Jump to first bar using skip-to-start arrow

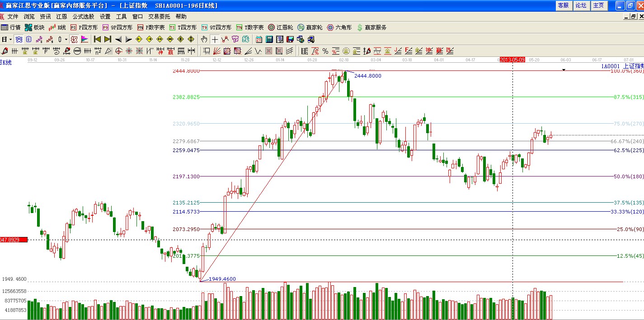click(97, 39)
